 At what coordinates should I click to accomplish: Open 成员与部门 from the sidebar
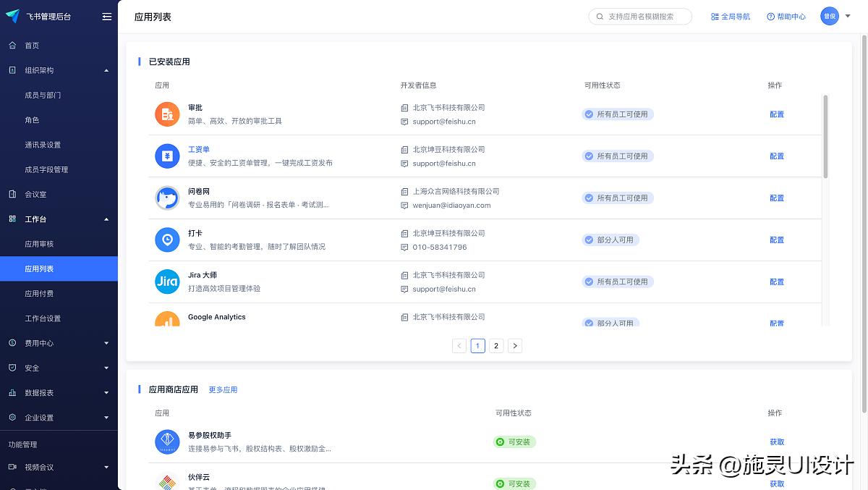pyautogui.click(x=45, y=95)
